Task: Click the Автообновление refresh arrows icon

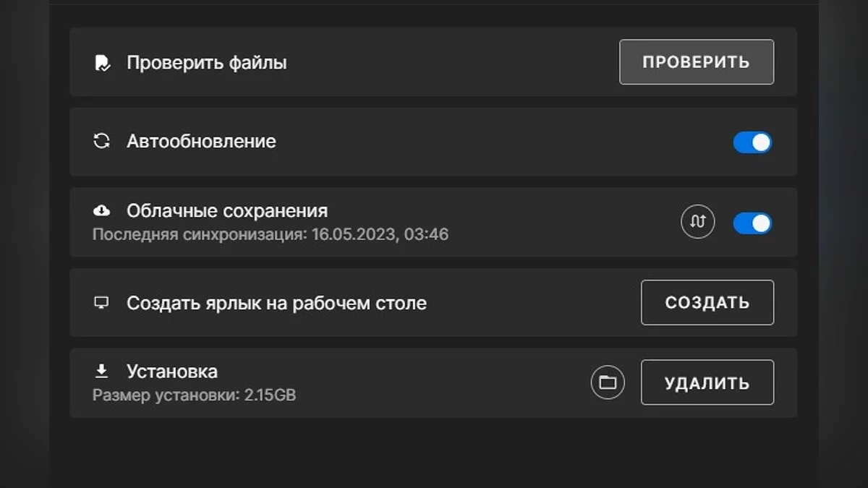Action: pyautogui.click(x=102, y=141)
